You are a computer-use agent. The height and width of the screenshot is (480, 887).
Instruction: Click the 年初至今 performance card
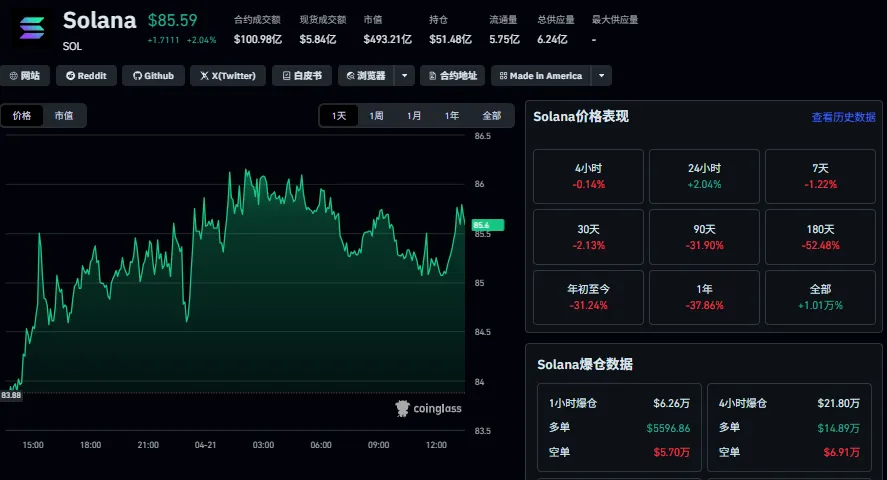point(588,297)
